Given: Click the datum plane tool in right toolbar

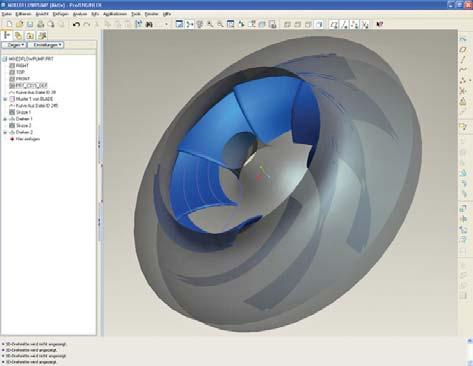Looking at the screenshot, I should 463,49.
